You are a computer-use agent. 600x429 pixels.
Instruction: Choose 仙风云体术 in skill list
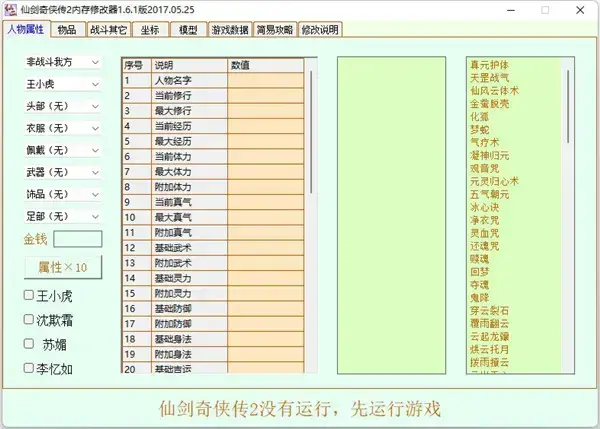click(494, 91)
